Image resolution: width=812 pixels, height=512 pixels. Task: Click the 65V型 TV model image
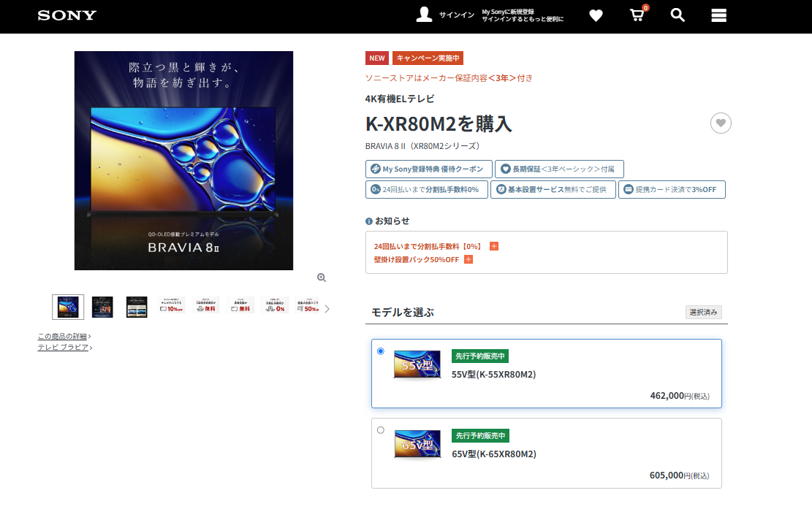(x=417, y=443)
